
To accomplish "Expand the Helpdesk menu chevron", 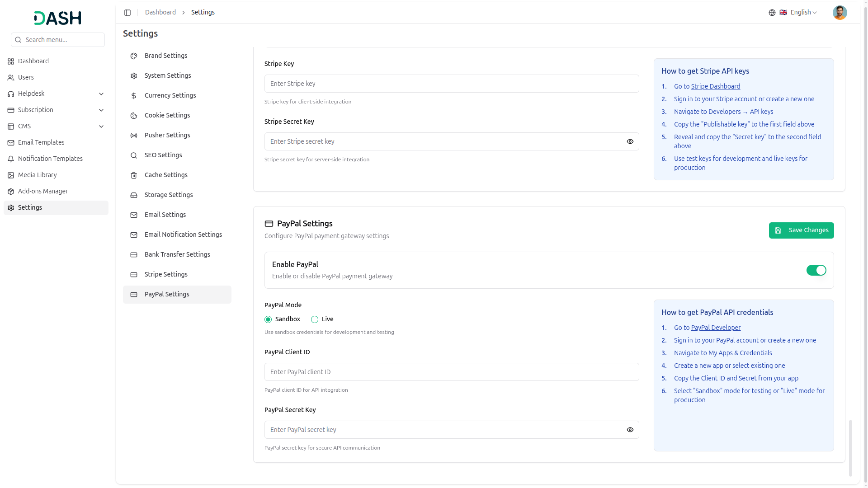I will (x=101, y=94).
